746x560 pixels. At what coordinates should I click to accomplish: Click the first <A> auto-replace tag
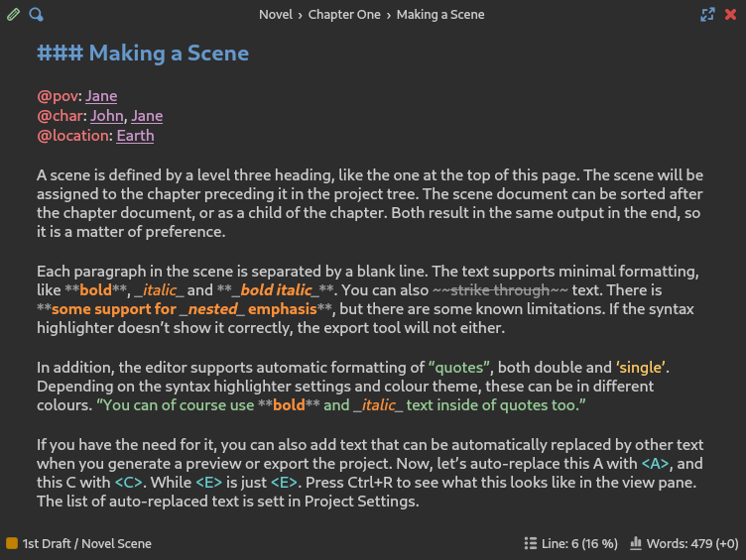[x=655, y=464]
